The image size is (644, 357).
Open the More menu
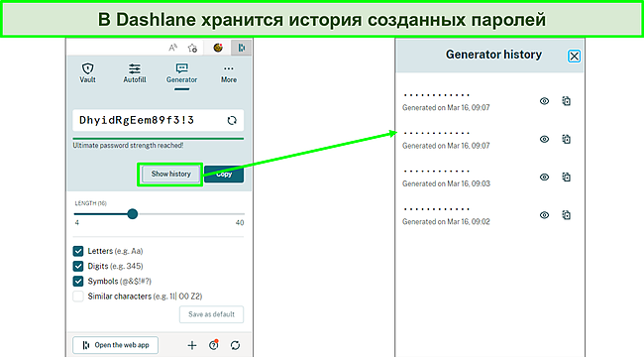[x=229, y=74]
